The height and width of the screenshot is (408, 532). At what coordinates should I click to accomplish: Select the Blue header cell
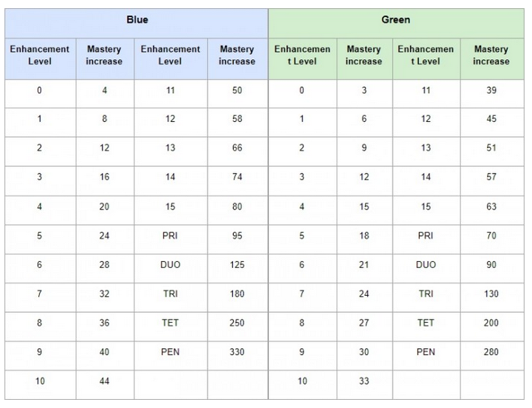pos(136,23)
